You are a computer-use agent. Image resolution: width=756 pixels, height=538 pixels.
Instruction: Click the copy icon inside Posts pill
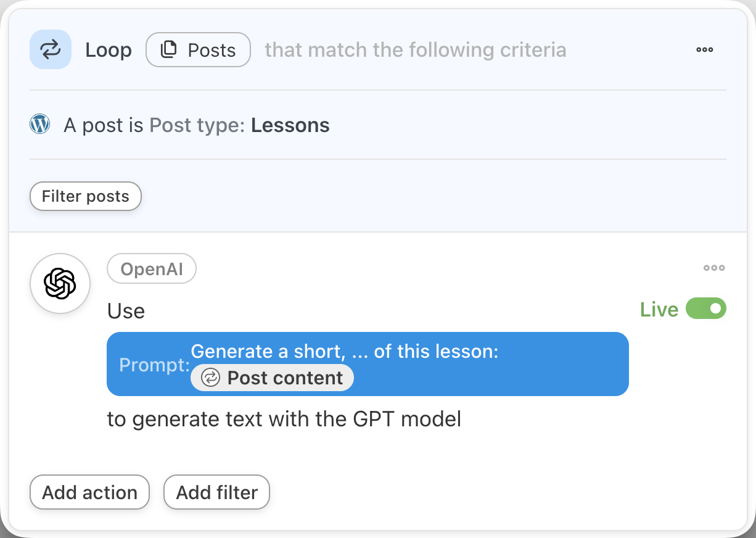click(x=168, y=49)
